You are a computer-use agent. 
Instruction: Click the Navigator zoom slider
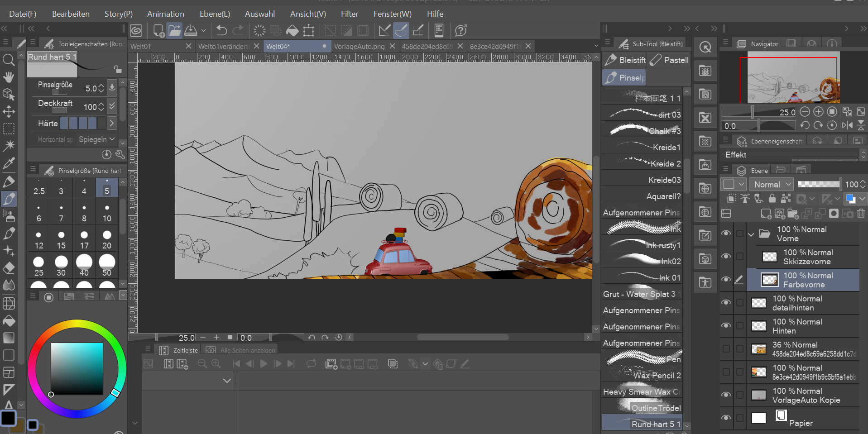[x=758, y=112]
